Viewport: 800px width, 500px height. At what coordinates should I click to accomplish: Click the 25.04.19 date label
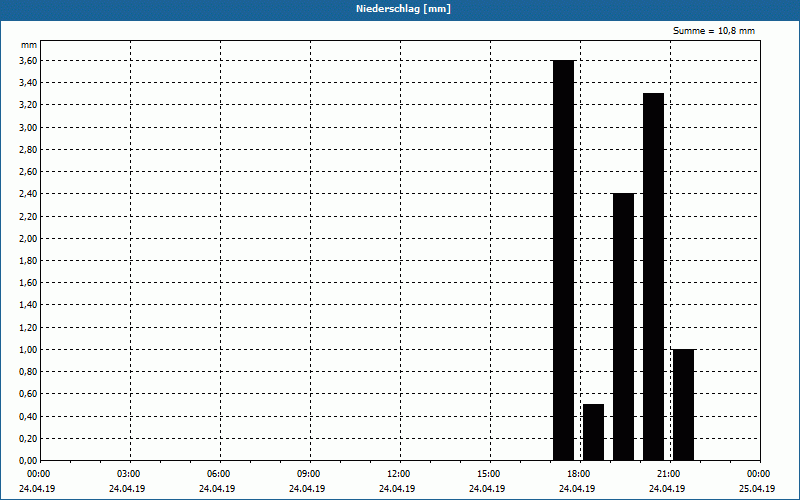pos(757,488)
